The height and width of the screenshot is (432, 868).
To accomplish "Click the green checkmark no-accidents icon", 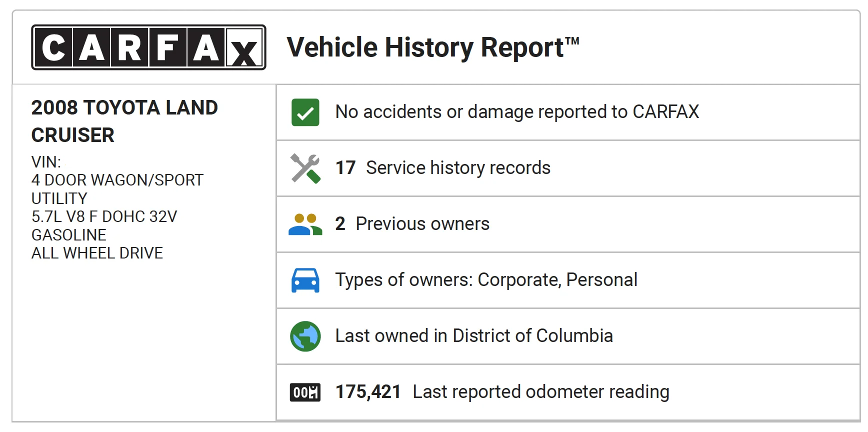I will pyautogui.click(x=305, y=112).
